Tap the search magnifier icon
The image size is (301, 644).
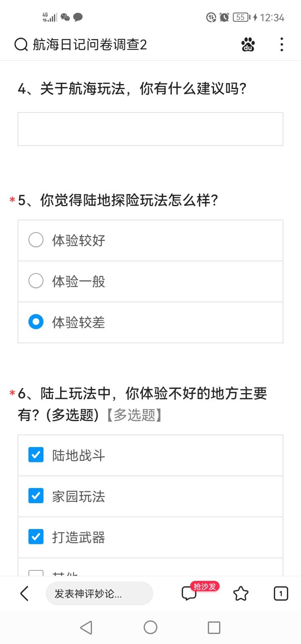click(x=21, y=44)
